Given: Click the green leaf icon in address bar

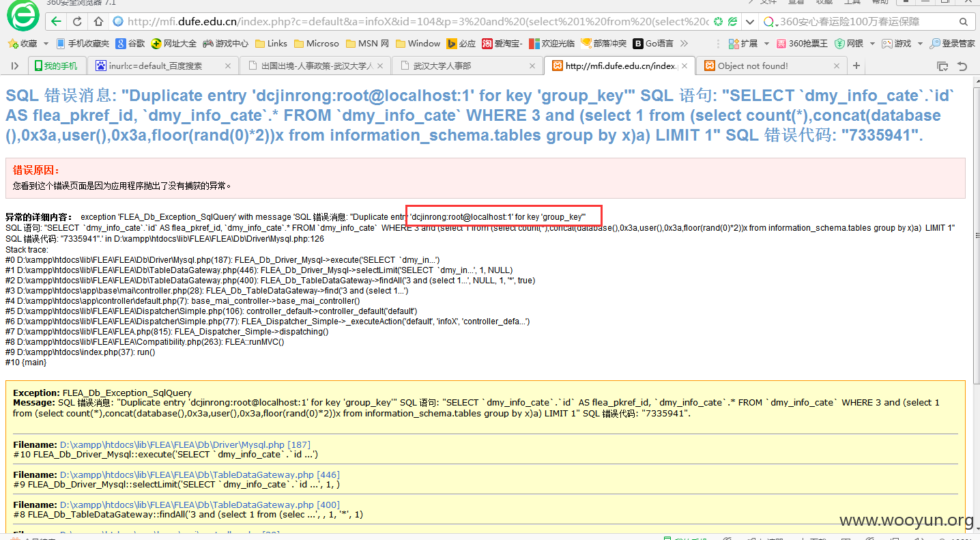Looking at the screenshot, I should click(x=732, y=22).
